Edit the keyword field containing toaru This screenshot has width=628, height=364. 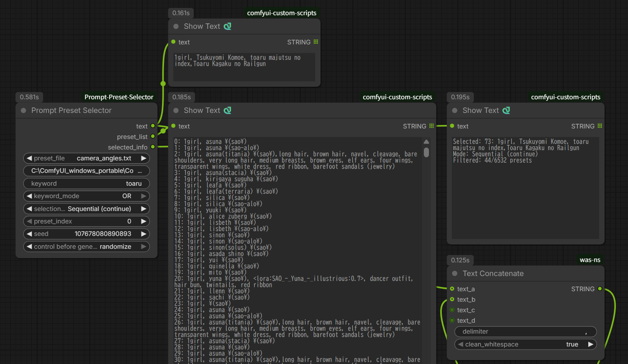[86, 183]
